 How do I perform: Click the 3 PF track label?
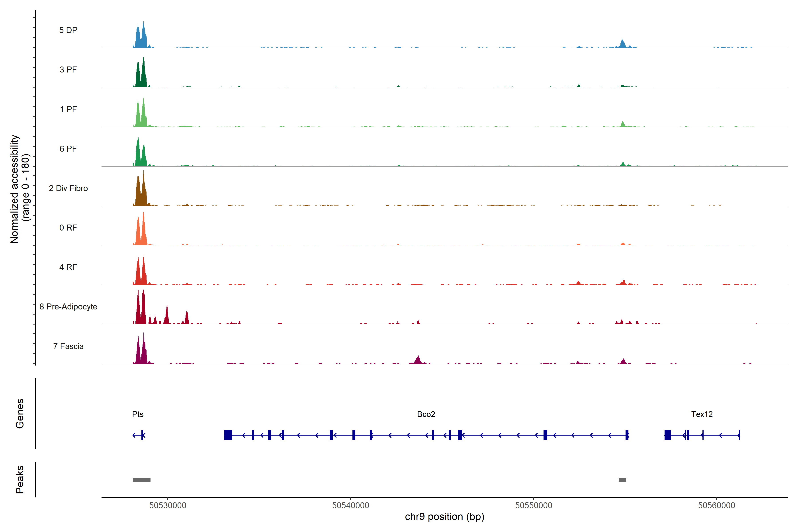(x=68, y=70)
